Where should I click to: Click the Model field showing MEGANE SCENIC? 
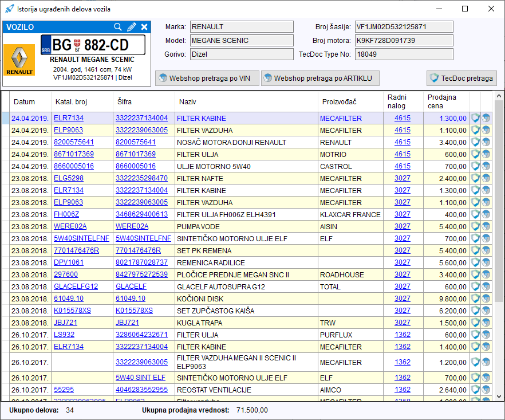click(x=242, y=41)
